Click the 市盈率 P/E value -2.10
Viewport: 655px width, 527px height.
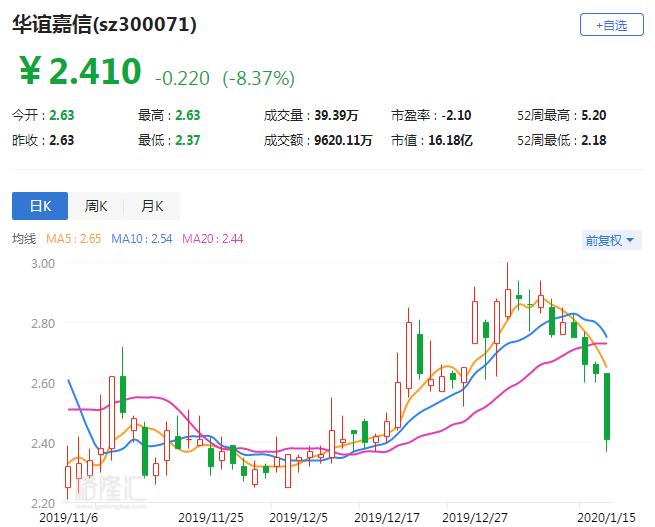457,115
